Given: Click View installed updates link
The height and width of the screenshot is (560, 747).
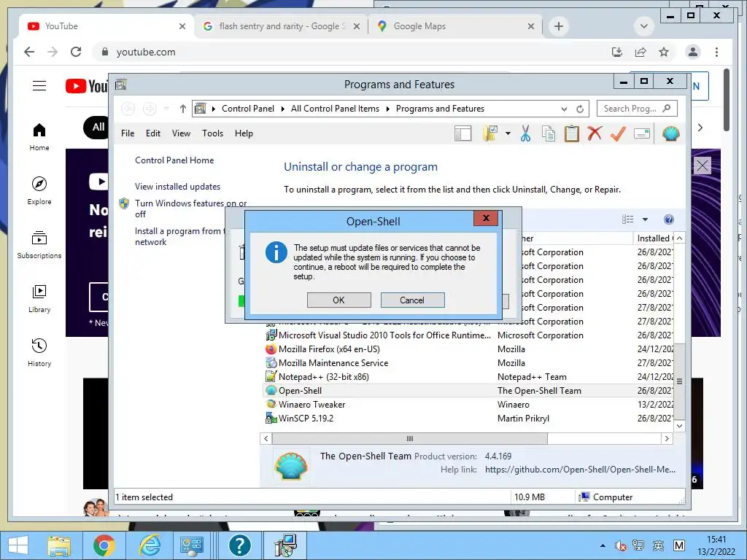Looking at the screenshot, I should [178, 187].
